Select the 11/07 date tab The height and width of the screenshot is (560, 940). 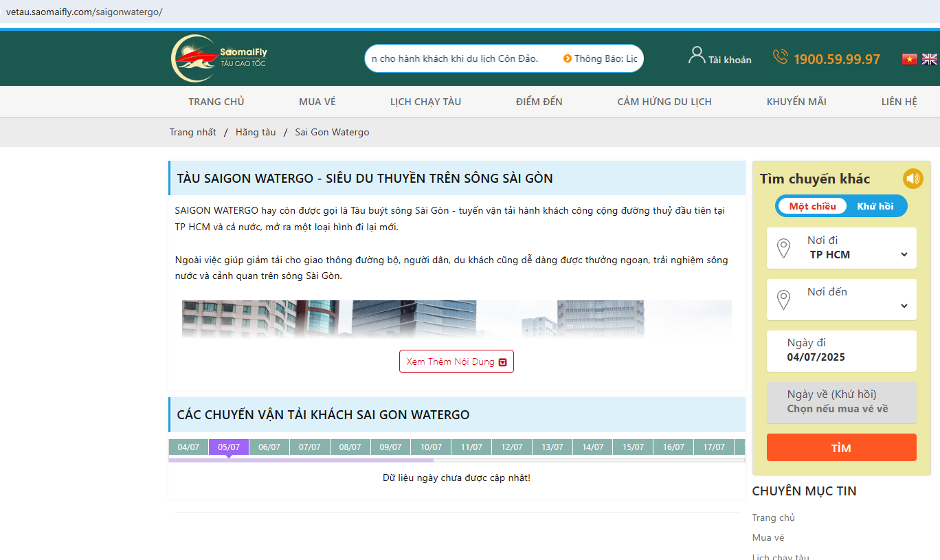coord(472,447)
